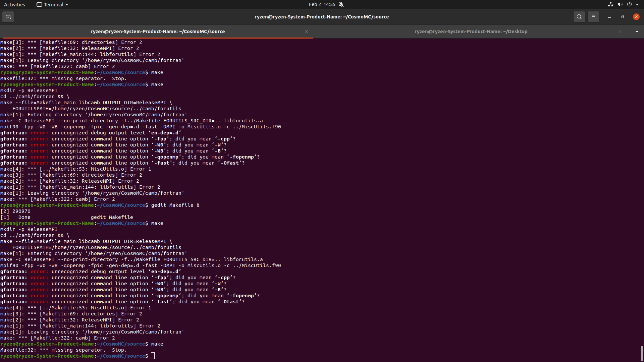
Task: Open the terminal hamburger menu
Action: 593,17
